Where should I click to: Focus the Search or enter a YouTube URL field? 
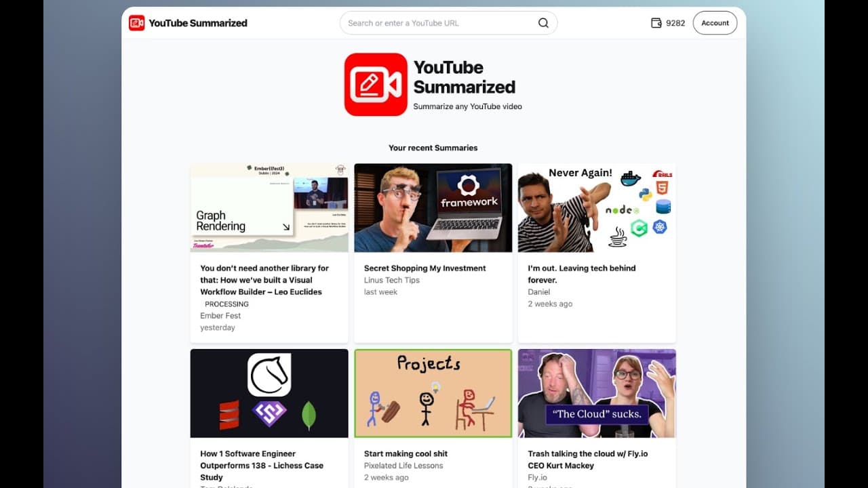click(448, 23)
